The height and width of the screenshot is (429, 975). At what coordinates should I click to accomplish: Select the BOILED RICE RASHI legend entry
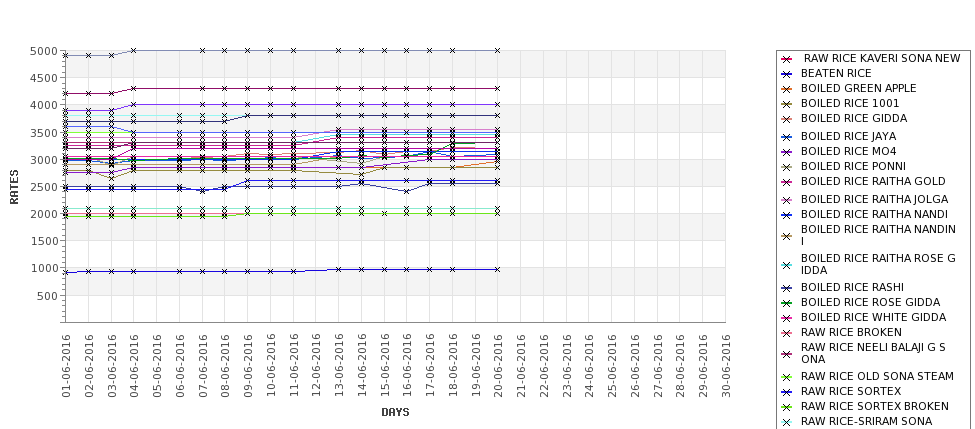pyautogui.click(x=852, y=287)
